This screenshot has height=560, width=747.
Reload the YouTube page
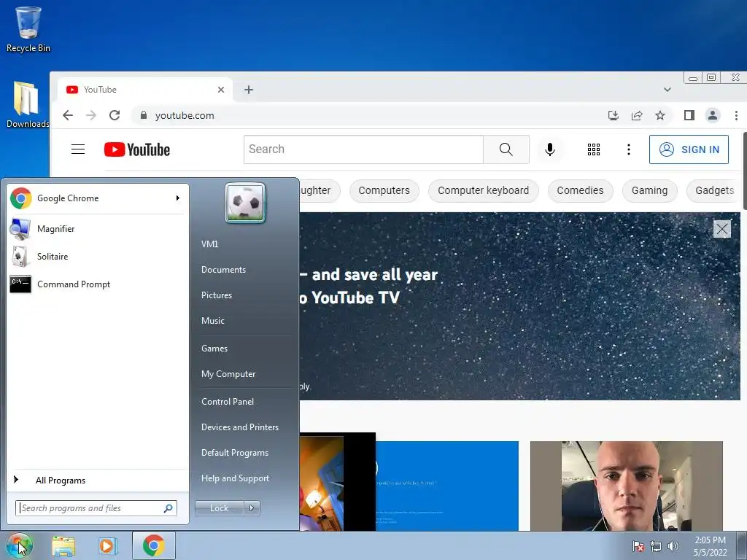coord(115,115)
